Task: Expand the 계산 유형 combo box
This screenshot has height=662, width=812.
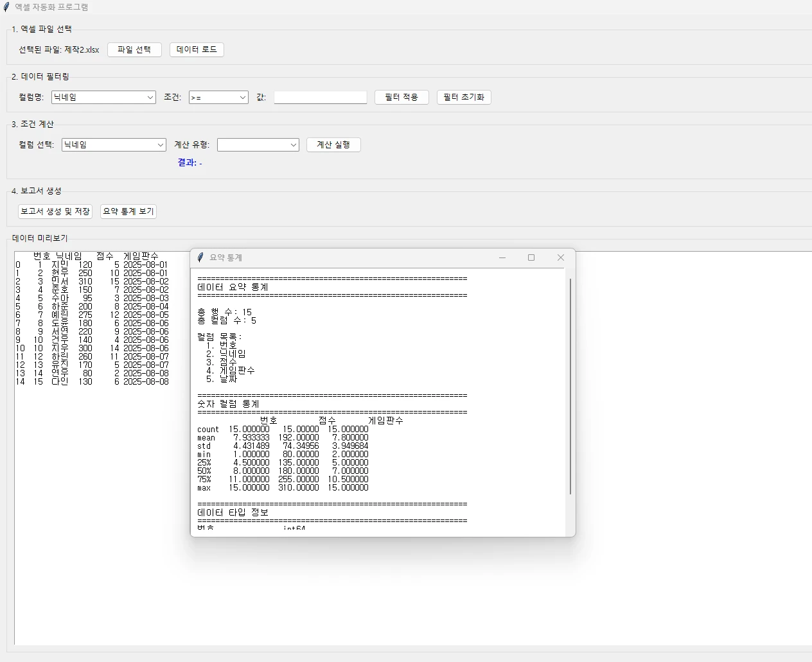Action: 258,144
